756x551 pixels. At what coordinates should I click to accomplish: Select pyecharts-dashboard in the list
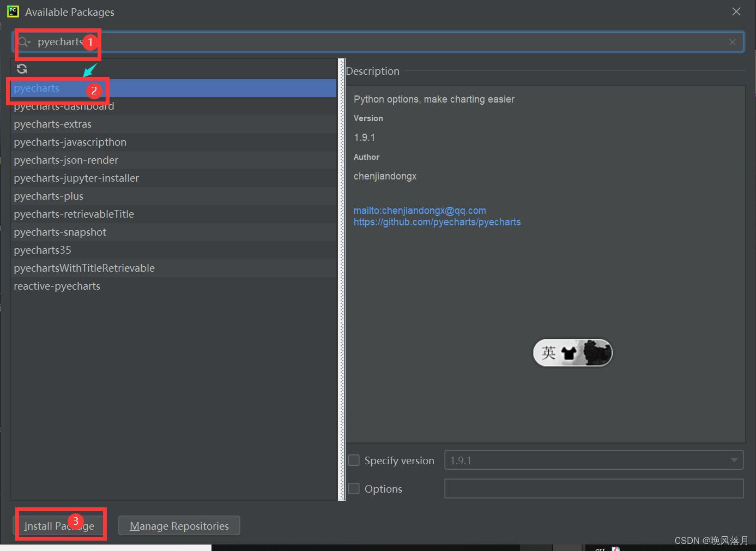pyautogui.click(x=173, y=106)
